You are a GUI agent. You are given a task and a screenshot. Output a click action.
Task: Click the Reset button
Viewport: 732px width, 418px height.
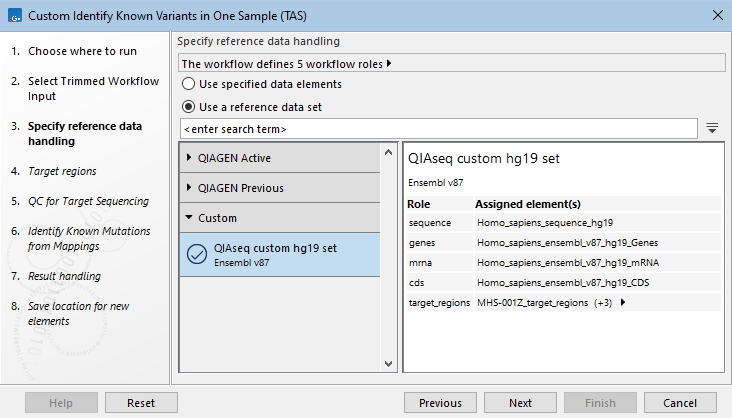pos(141,403)
